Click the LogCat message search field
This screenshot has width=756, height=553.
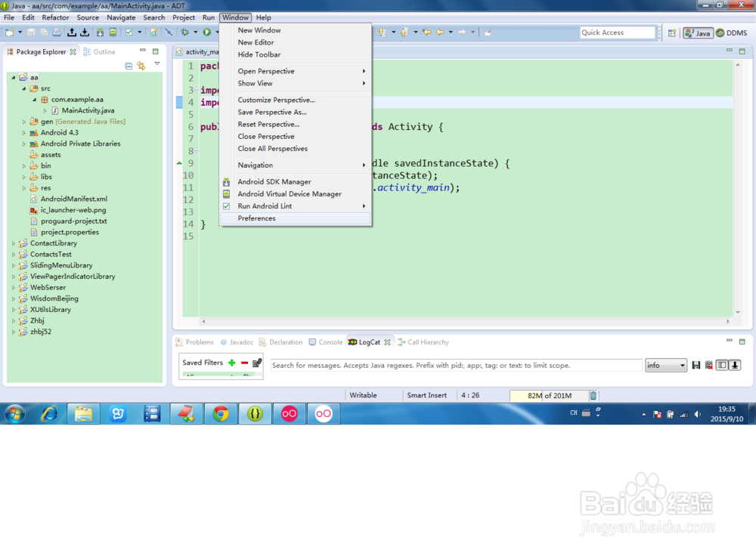tap(456, 366)
